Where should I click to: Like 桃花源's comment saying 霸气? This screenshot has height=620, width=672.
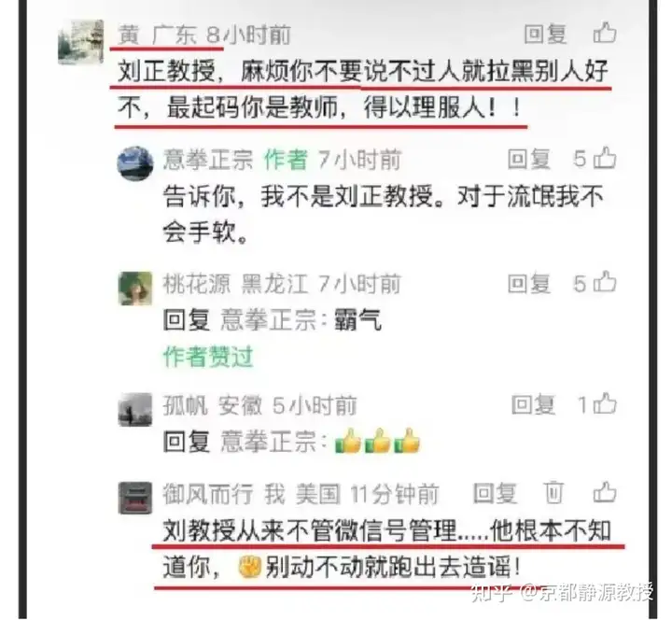click(607, 282)
